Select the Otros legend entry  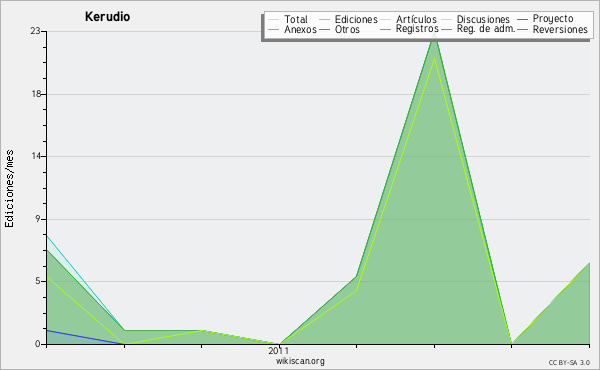tap(347, 29)
